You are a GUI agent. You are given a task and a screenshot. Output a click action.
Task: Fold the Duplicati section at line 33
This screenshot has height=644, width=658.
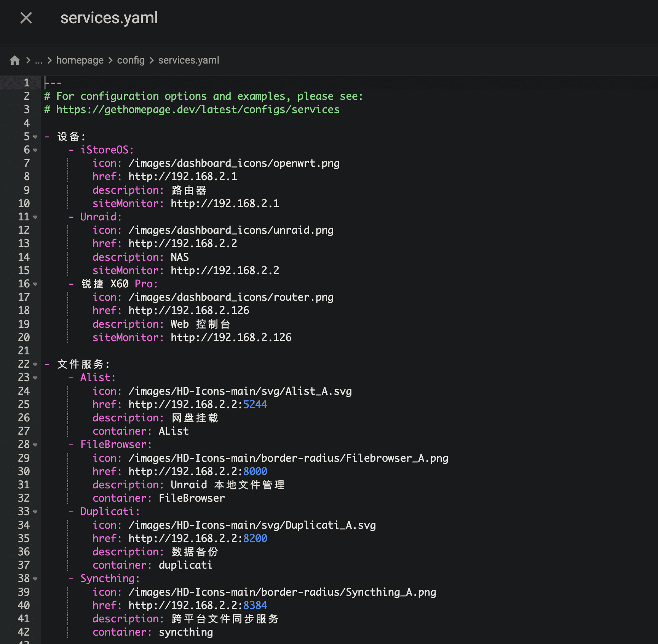pos(35,512)
